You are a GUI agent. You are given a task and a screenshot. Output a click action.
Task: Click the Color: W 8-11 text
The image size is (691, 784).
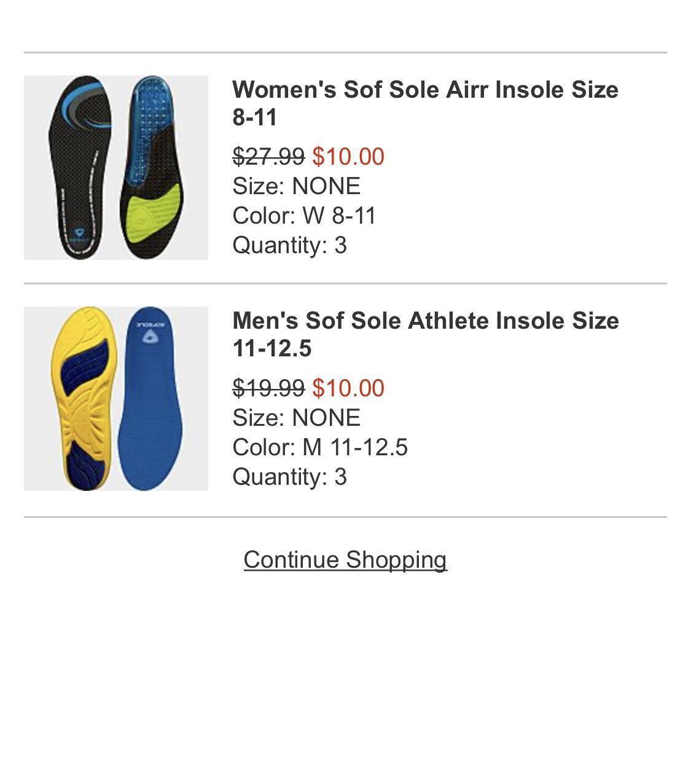[304, 216]
